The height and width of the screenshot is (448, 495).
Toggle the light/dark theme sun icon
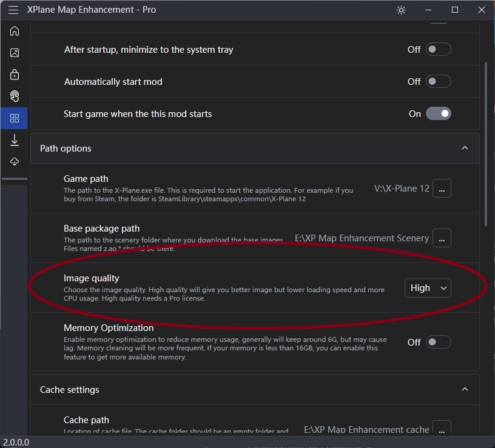click(x=401, y=10)
